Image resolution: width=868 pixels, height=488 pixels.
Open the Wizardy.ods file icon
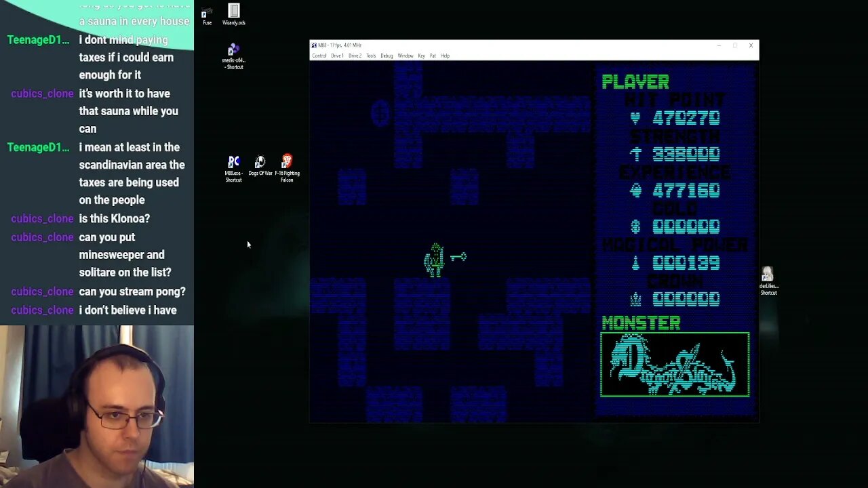click(233, 14)
